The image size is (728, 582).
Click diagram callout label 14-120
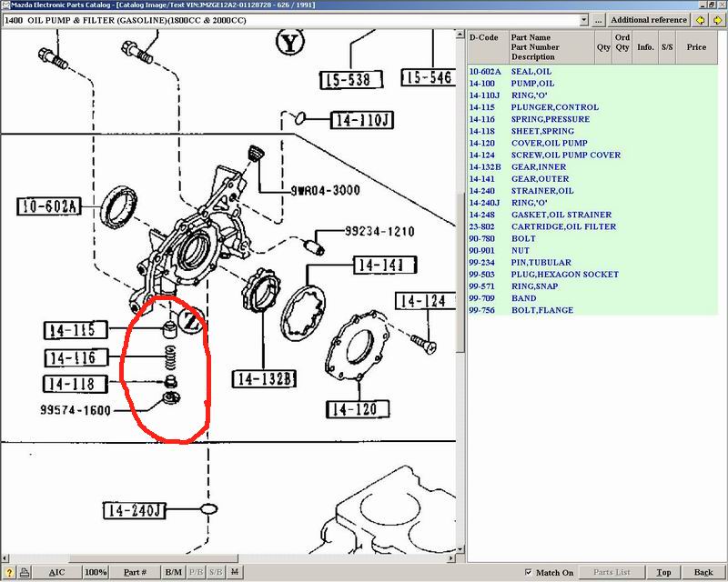[x=358, y=409]
